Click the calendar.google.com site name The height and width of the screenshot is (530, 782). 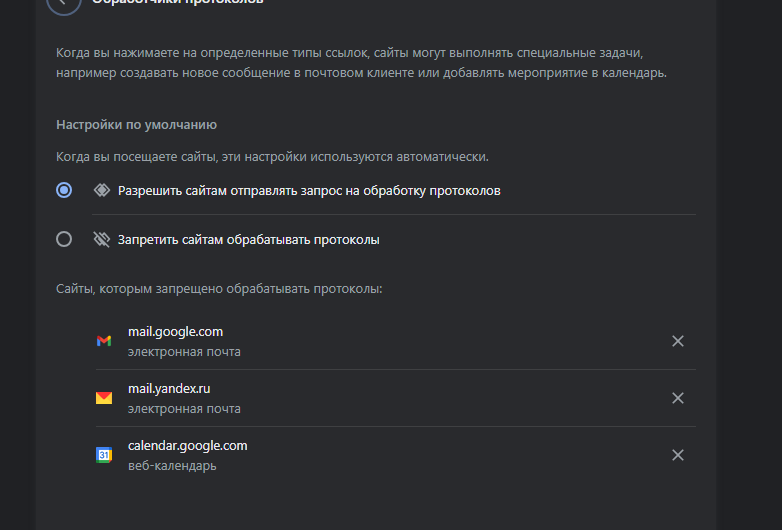[x=188, y=446]
